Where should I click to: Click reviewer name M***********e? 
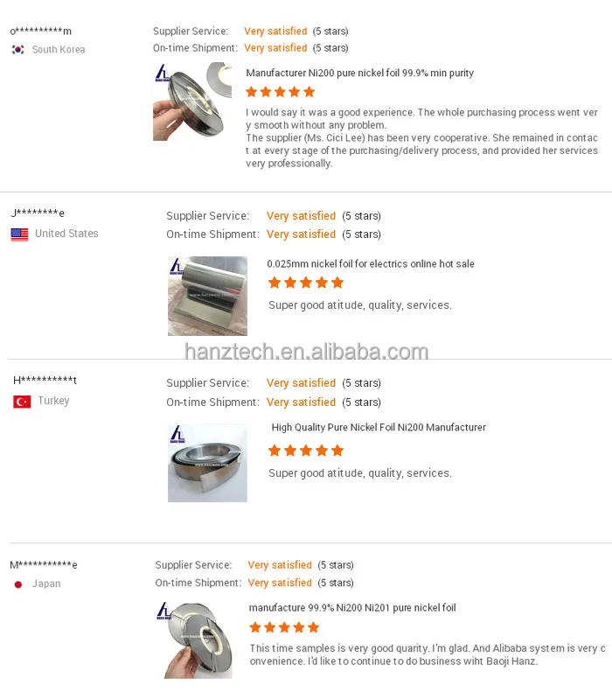pyautogui.click(x=44, y=564)
